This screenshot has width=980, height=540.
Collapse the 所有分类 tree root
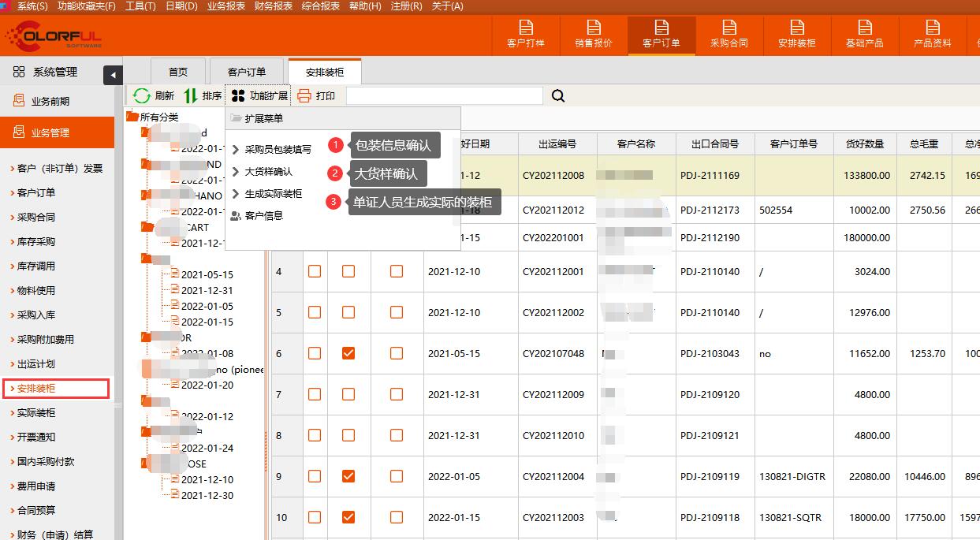(x=133, y=117)
